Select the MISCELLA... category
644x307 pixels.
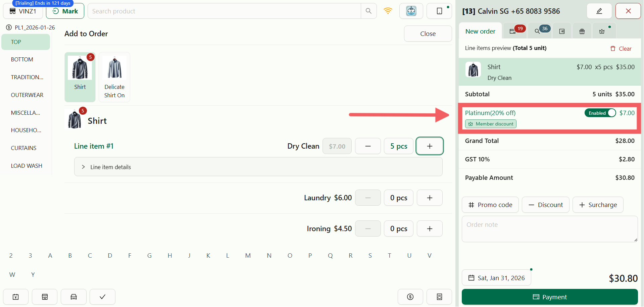coord(26,113)
